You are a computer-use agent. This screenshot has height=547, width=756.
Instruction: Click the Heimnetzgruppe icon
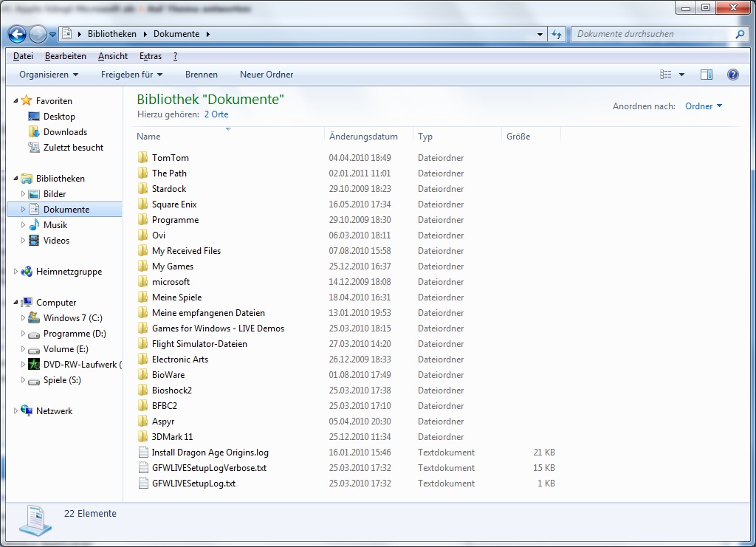click(27, 272)
